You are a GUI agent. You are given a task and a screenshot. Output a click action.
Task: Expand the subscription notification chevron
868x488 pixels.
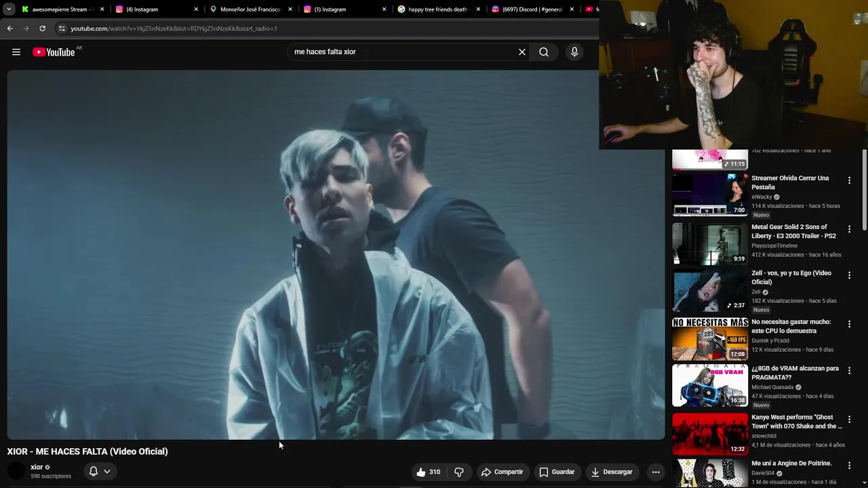click(x=107, y=471)
